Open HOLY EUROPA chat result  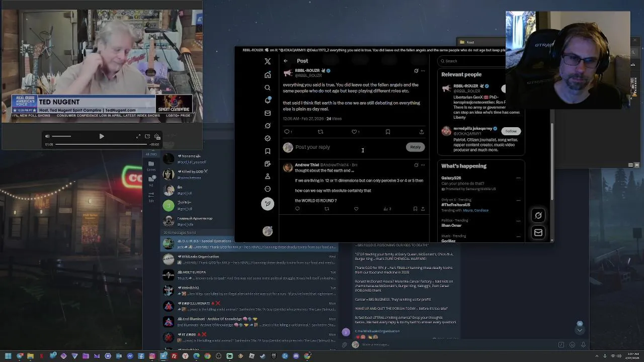[249, 275]
